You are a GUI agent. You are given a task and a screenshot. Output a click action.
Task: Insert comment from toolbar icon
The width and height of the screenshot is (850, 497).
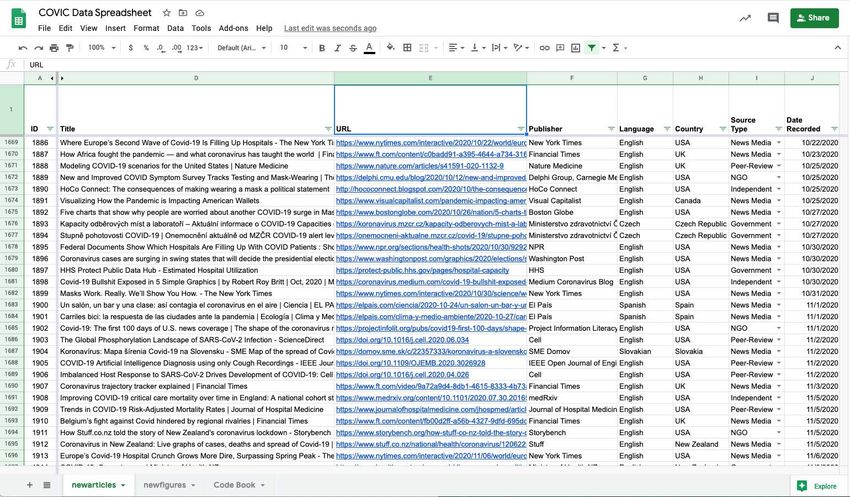tap(560, 48)
